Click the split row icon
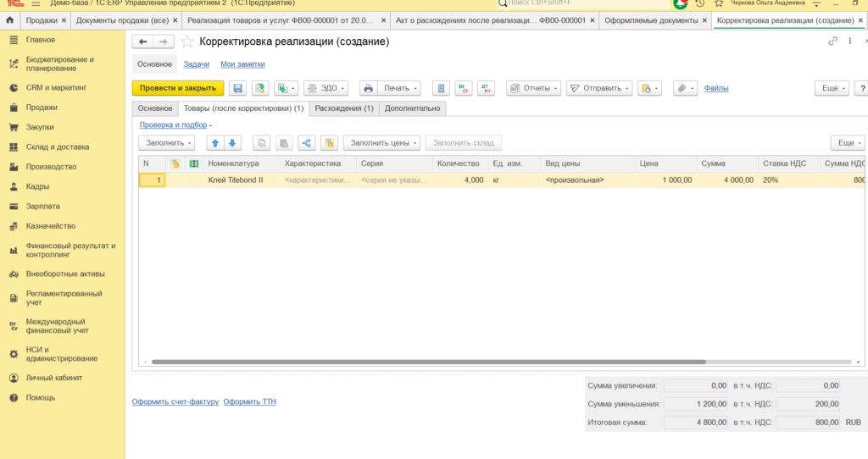 point(307,142)
